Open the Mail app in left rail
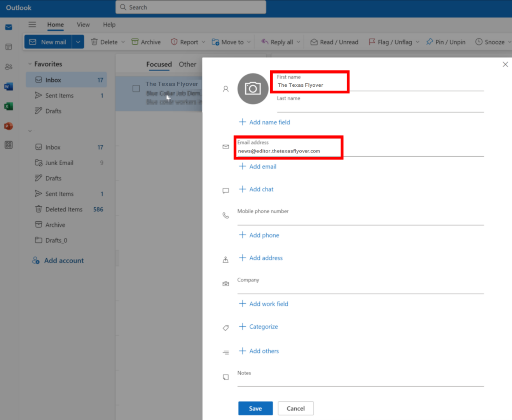 [x=9, y=27]
